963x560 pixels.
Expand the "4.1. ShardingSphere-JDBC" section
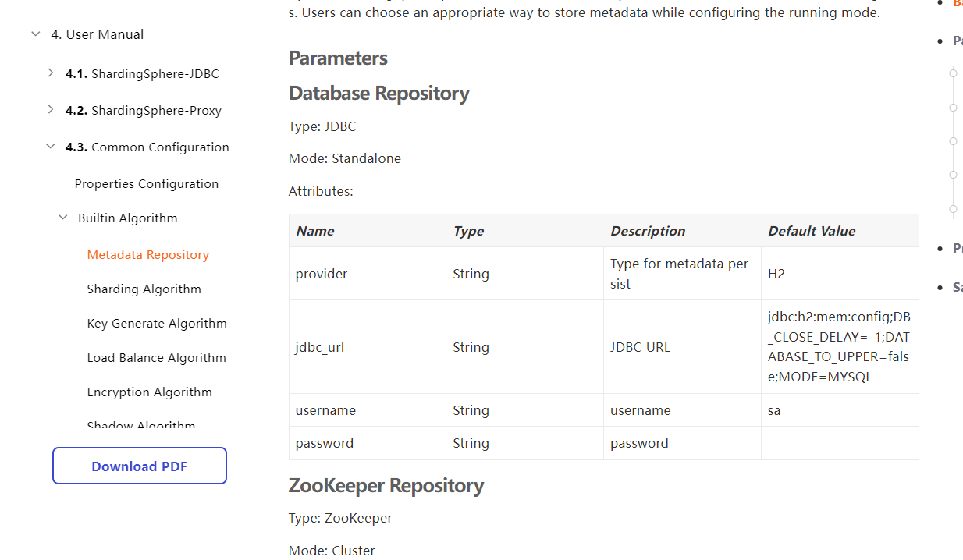tap(50, 73)
